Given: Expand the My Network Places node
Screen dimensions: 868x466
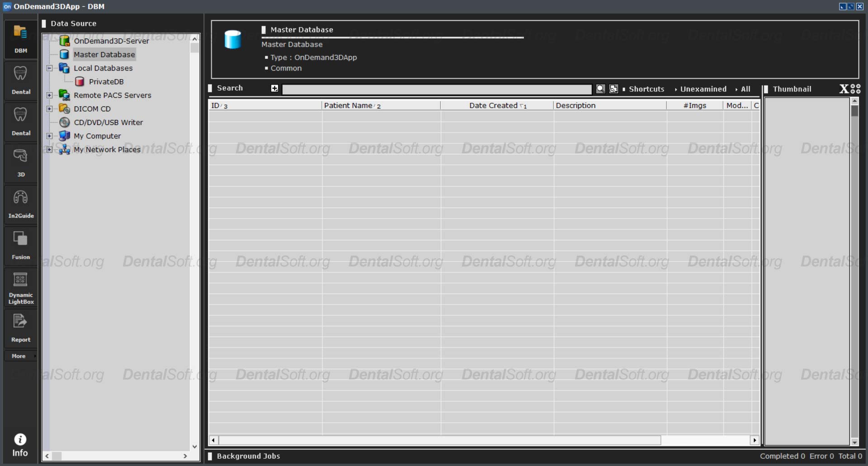Looking at the screenshot, I should [x=49, y=149].
